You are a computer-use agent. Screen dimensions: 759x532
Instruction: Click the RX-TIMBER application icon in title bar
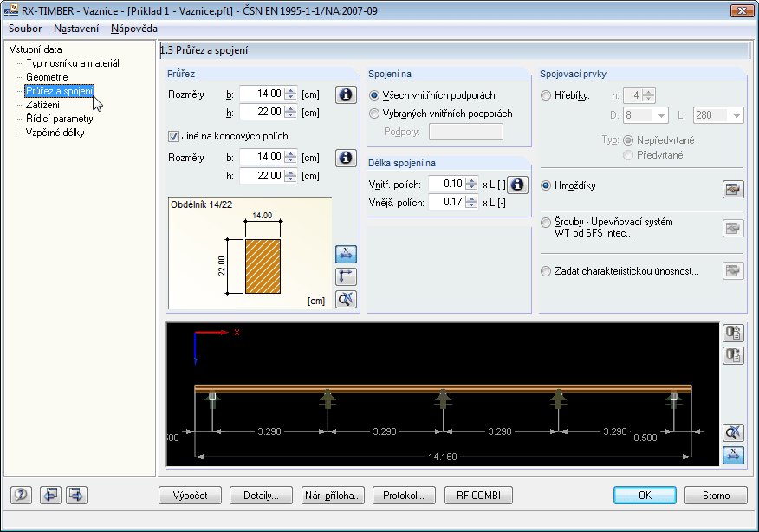(x=10, y=10)
